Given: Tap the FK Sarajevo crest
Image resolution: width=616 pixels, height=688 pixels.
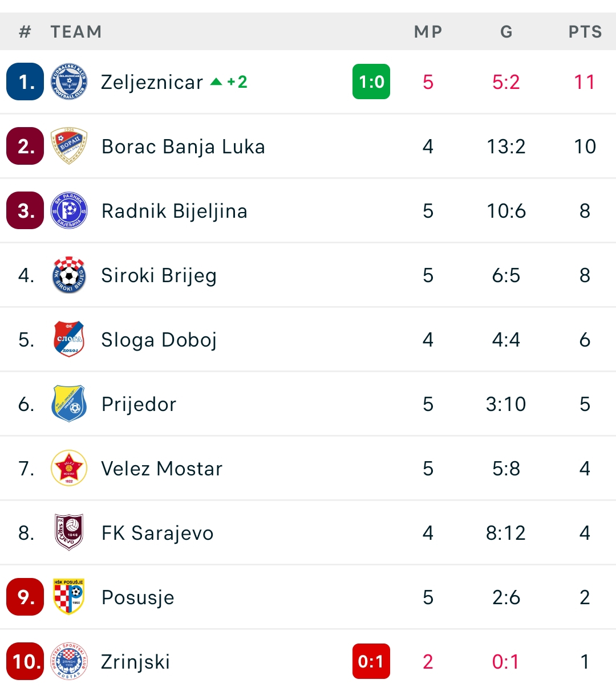Looking at the screenshot, I should [69, 533].
